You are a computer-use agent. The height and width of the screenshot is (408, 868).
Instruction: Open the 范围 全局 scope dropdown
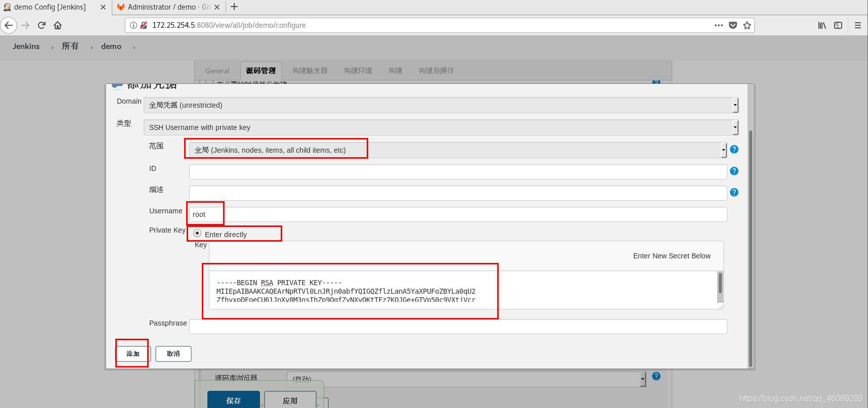[458, 150]
